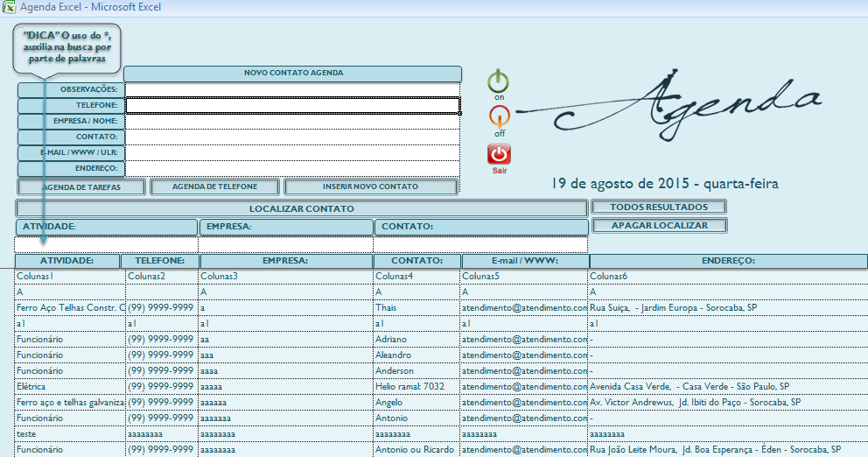Select address 'Rua Suiça' cell

coord(727,308)
